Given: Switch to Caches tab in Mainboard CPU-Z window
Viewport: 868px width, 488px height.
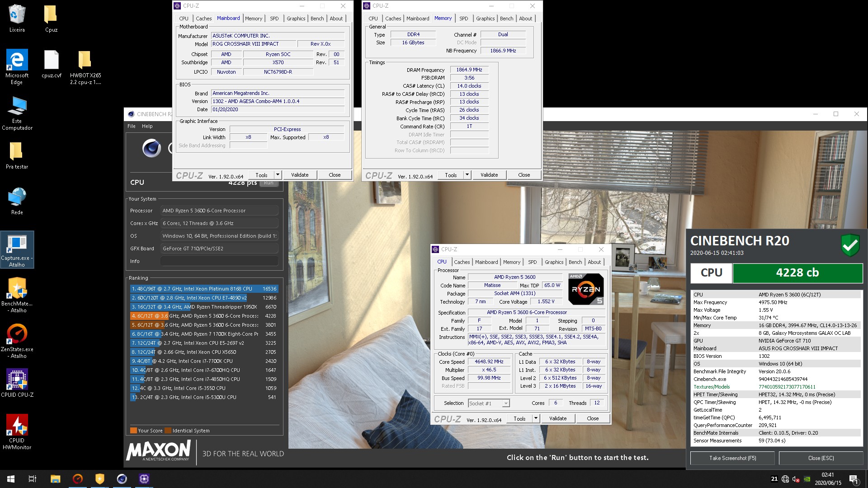Looking at the screenshot, I should [203, 19].
